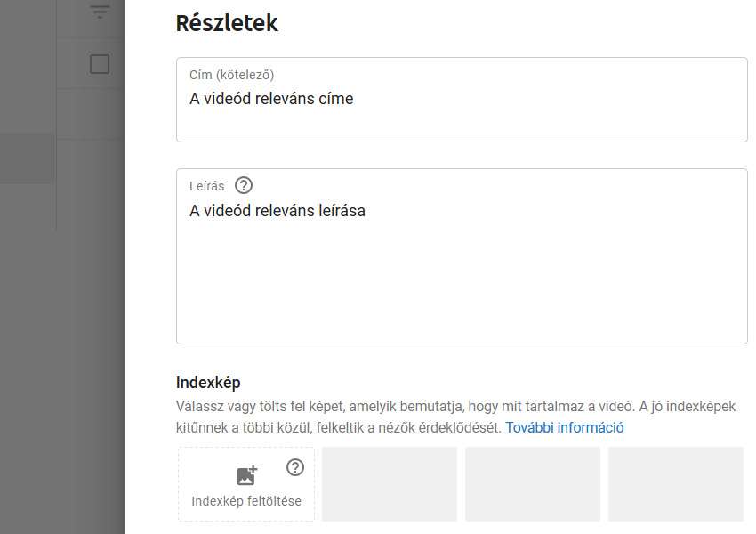Open the help icon next to Leírás
The height and width of the screenshot is (534, 756).
point(244,186)
